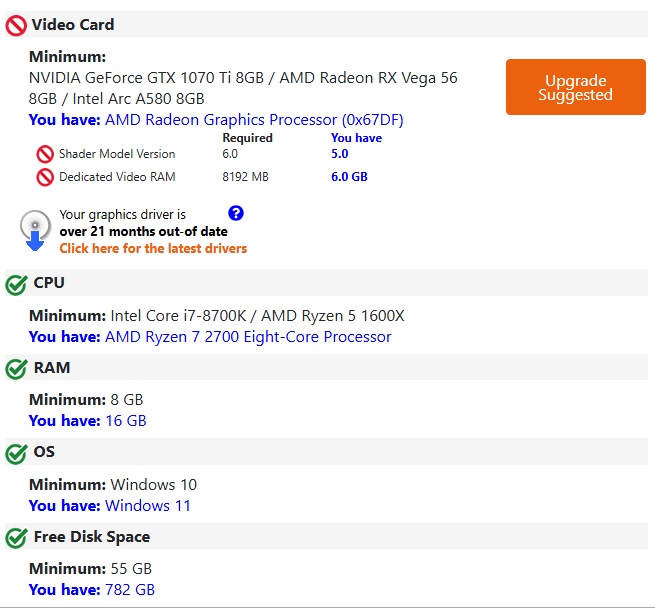The height and width of the screenshot is (608, 655).
Task: Click the blue question mark help icon
Action: (x=236, y=213)
